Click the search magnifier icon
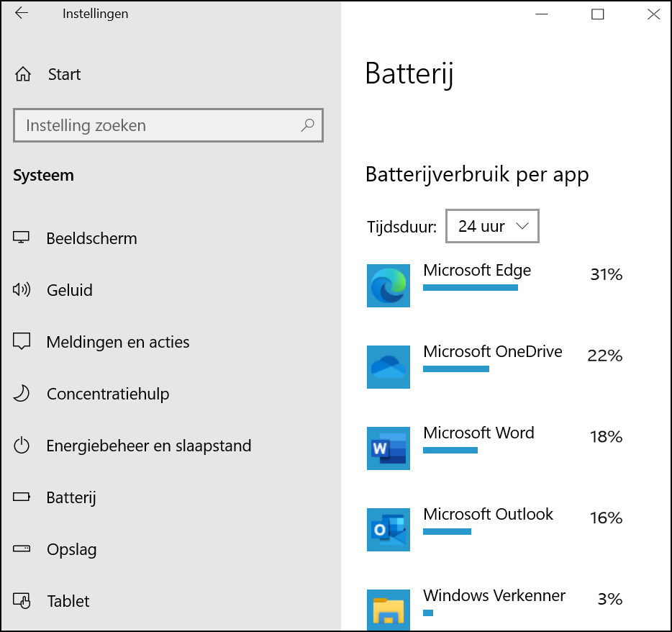 tap(307, 125)
